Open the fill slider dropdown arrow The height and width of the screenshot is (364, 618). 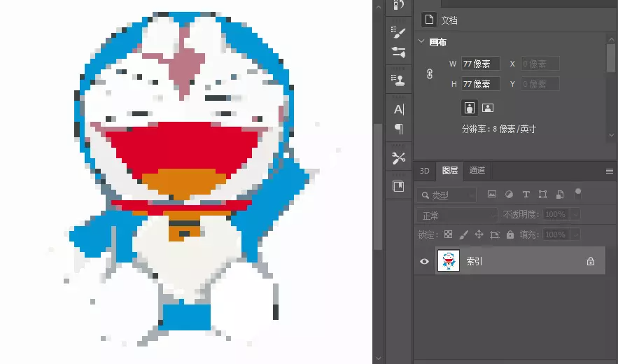coord(575,234)
